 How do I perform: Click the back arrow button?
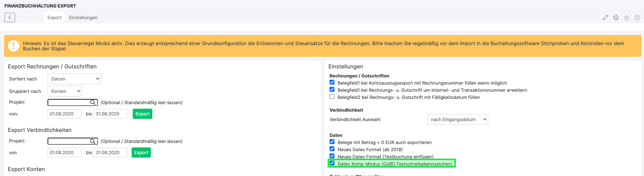[10, 17]
